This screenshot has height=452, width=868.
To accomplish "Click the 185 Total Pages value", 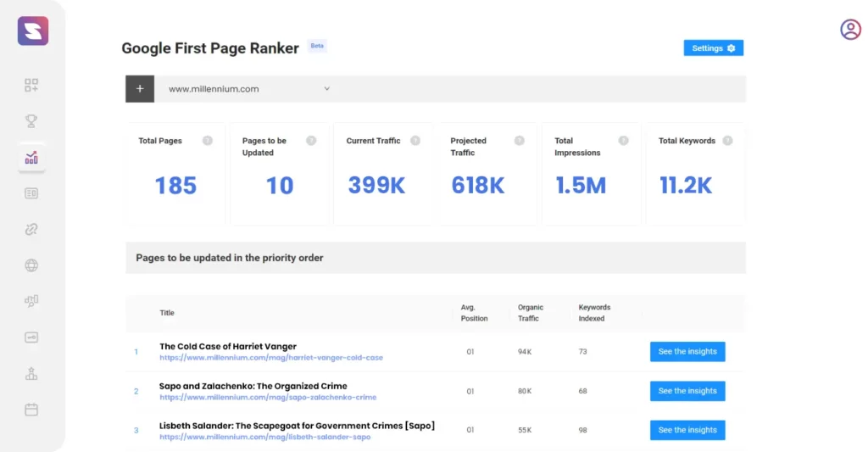I will (175, 186).
